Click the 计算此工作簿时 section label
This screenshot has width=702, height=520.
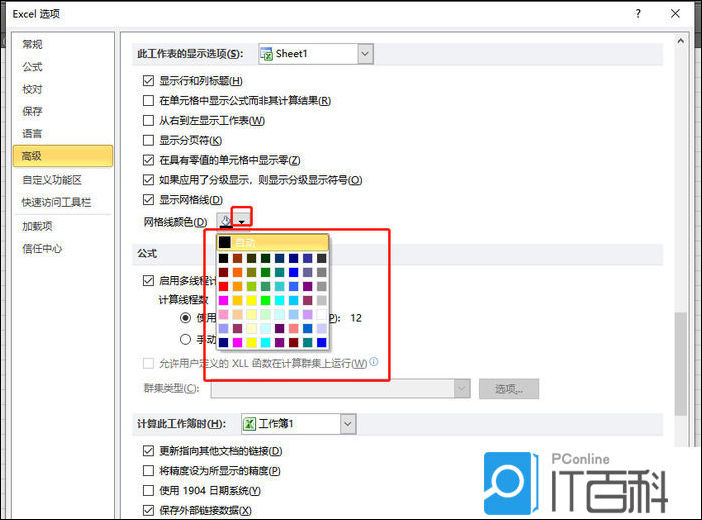click(x=181, y=424)
